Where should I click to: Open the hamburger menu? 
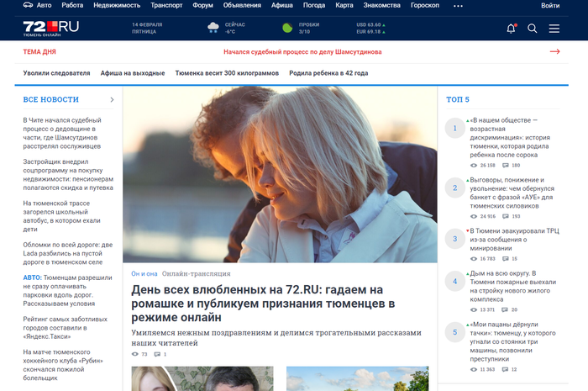click(x=554, y=29)
